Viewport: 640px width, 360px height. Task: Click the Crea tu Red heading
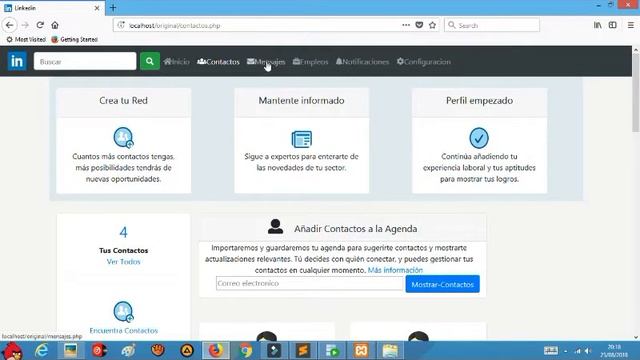tap(123, 100)
